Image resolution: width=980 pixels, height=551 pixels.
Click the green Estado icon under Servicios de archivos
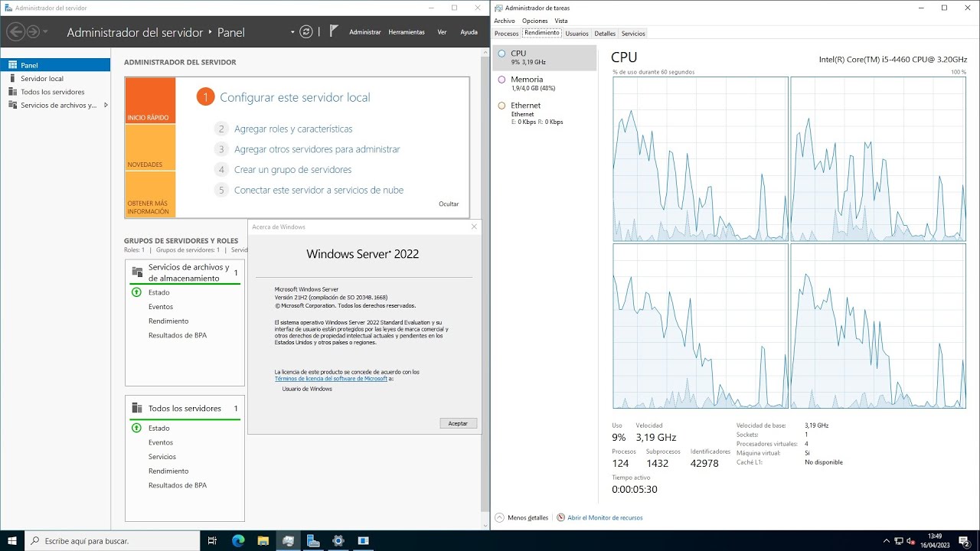click(x=136, y=292)
